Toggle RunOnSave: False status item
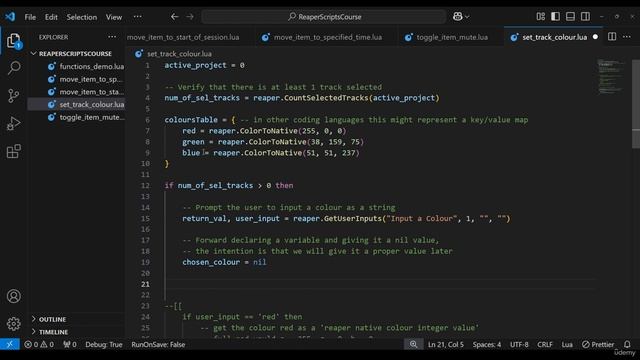The height and width of the screenshot is (360, 640). [x=158, y=344]
